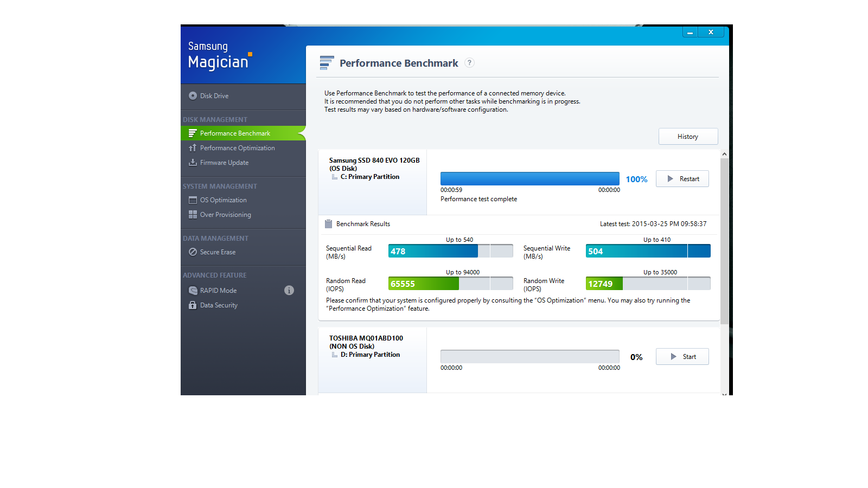Click the Benchmark Results clipboard icon
This screenshot has height=488, width=868.
pos(328,224)
